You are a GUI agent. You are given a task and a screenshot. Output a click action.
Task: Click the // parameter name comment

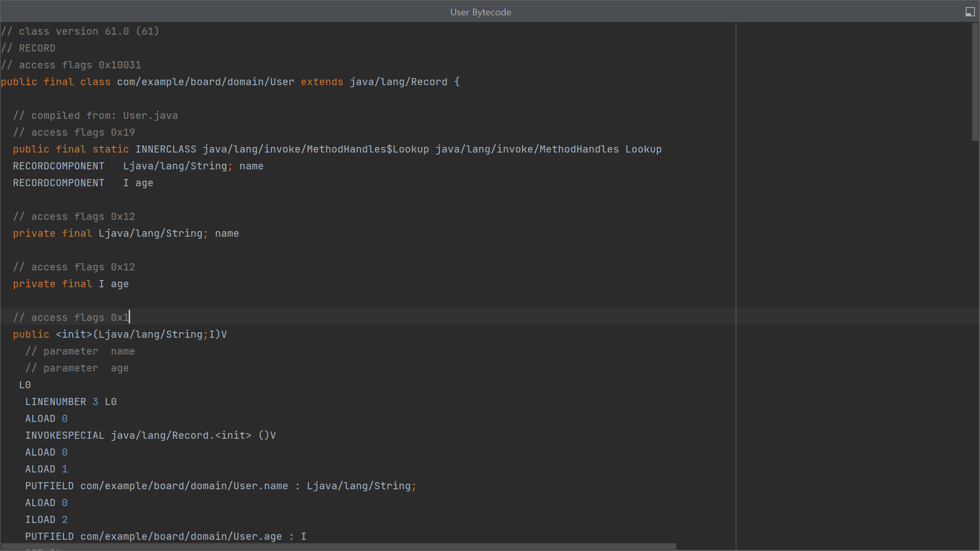pos(80,351)
